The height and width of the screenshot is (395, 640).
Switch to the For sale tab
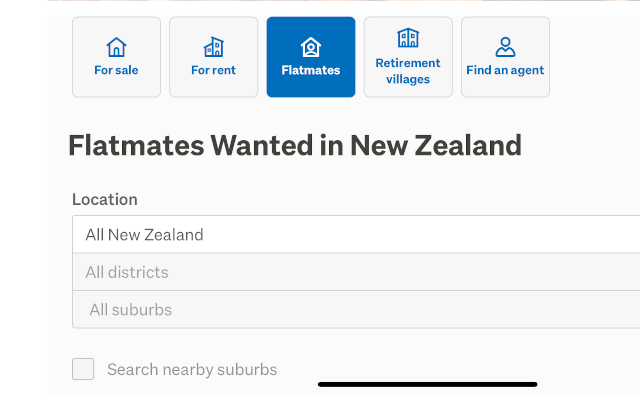(x=116, y=57)
